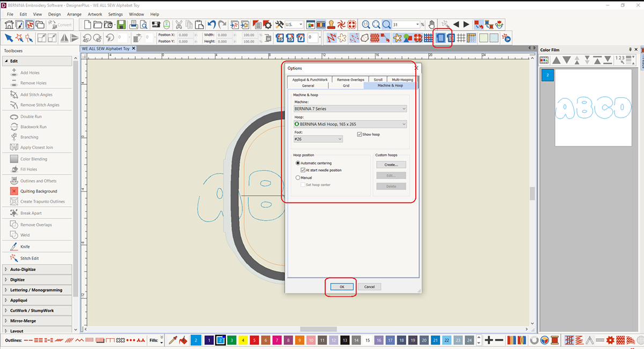Image resolution: width=644 pixels, height=349 pixels.
Task: Expand the CutWork / StumpWork toolbox
Action: pyautogui.click(x=36, y=310)
